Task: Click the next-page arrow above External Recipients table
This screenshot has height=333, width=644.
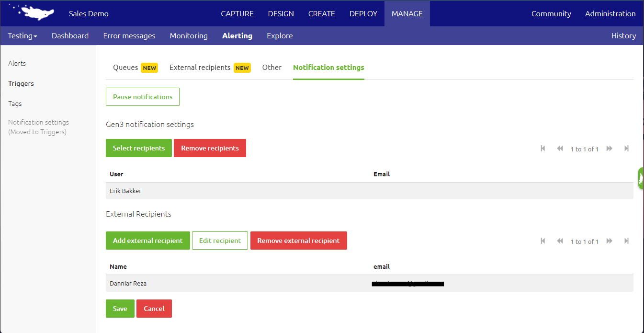Action: (609, 241)
